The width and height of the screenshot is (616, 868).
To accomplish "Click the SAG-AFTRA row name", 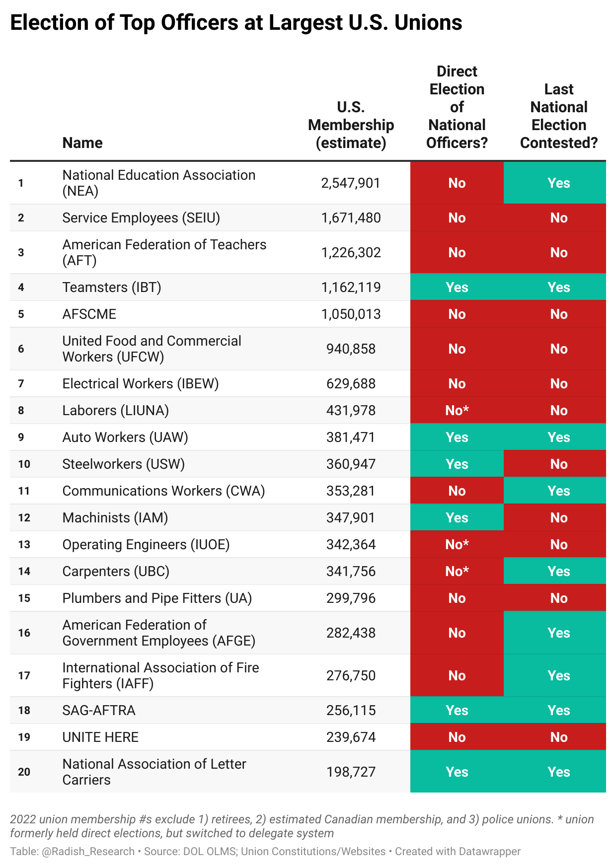I will tap(99, 710).
